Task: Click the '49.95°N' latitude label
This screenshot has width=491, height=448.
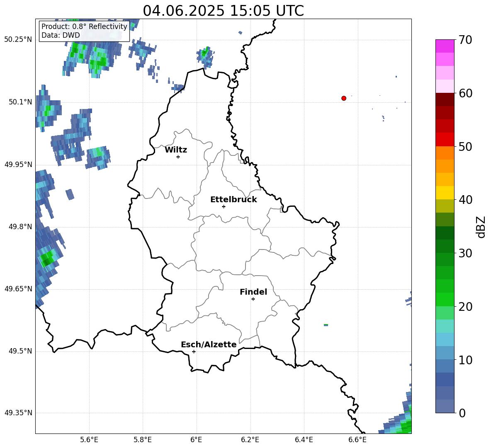Action: [x=18, y=165]
